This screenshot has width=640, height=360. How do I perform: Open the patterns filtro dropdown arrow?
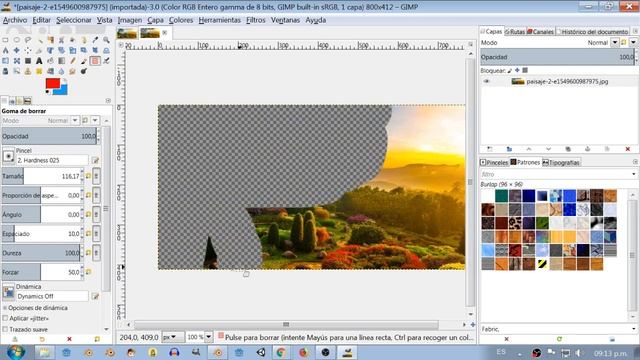pos(633,174)
